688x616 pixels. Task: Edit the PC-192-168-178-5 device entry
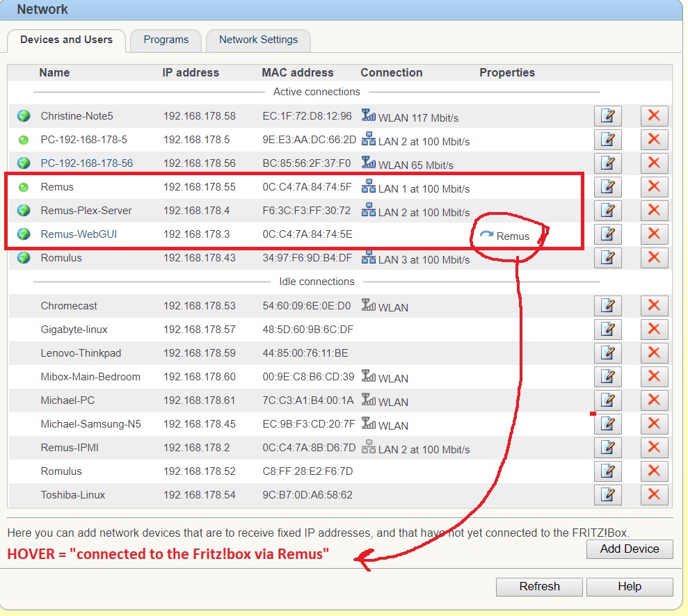coord(608,140)
